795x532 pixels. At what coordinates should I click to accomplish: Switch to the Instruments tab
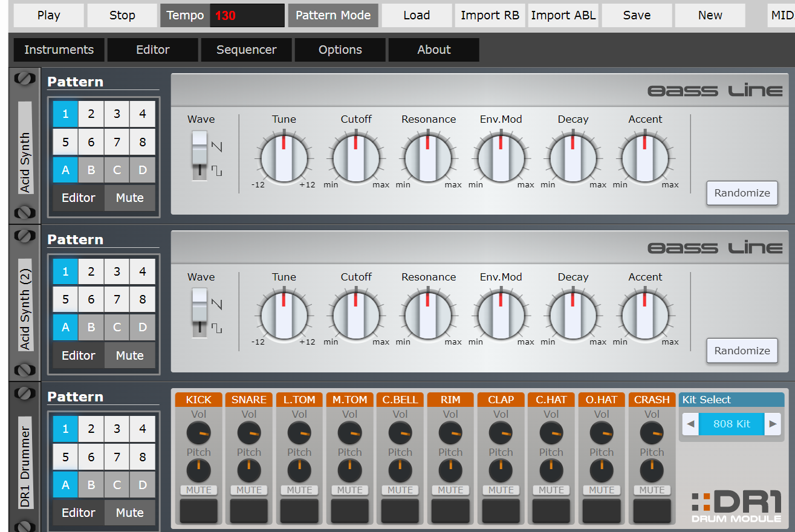pyautogui.click(x=59, y=50)
